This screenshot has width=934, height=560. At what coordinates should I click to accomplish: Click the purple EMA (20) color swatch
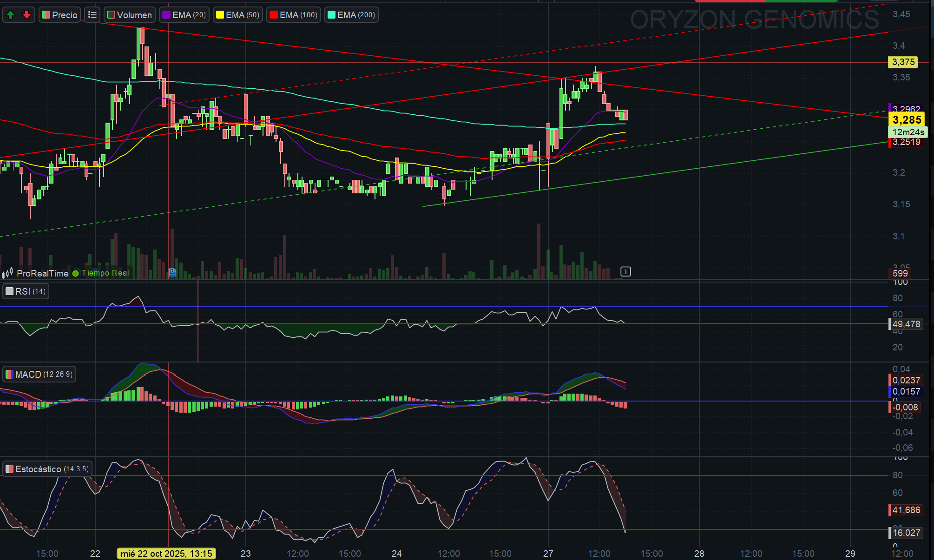[x=166, y=15]
